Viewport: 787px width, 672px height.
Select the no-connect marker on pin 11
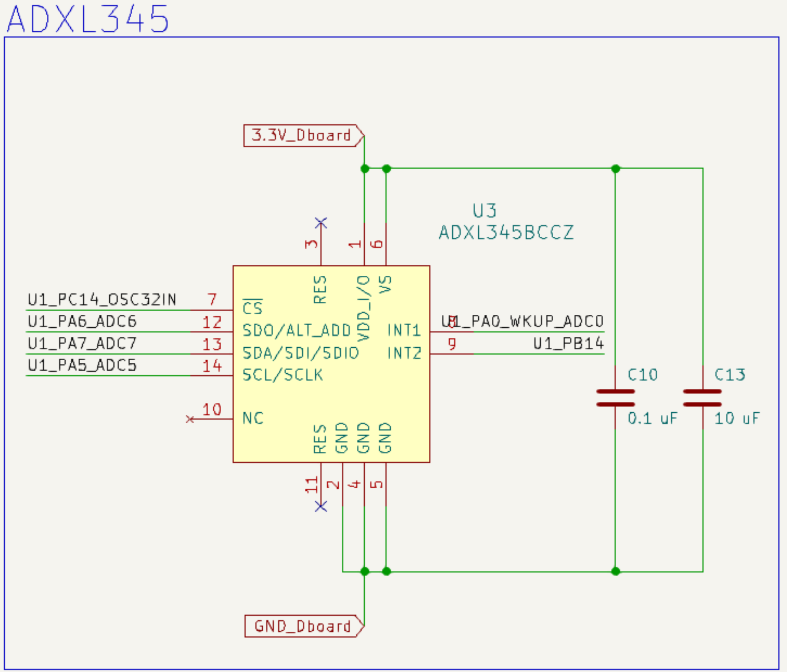point(321,506)
